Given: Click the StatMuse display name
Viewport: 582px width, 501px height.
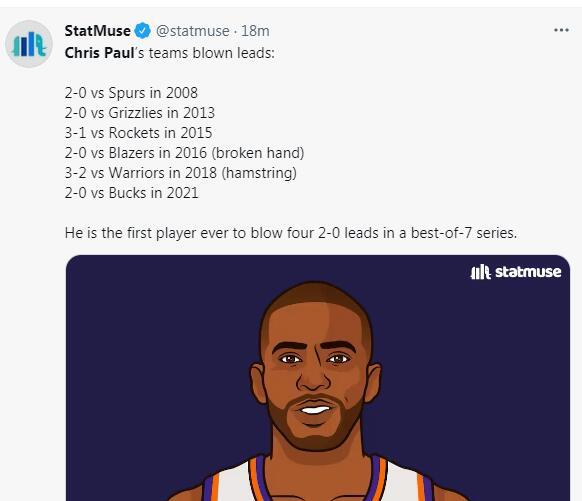Looking at the screenshot, I should (x=98, y=30).
